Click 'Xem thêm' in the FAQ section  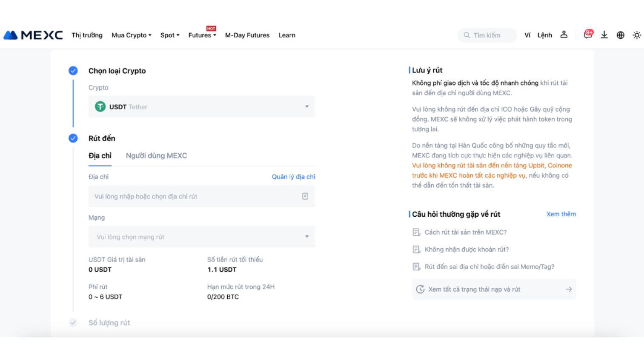pyautogui.click(x=561, y=214)
